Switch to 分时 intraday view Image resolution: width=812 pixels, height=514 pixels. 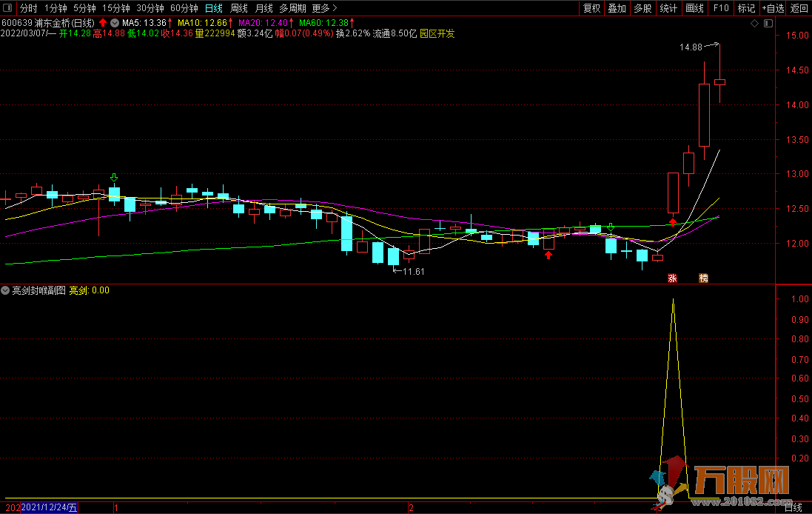pos(28,8)
